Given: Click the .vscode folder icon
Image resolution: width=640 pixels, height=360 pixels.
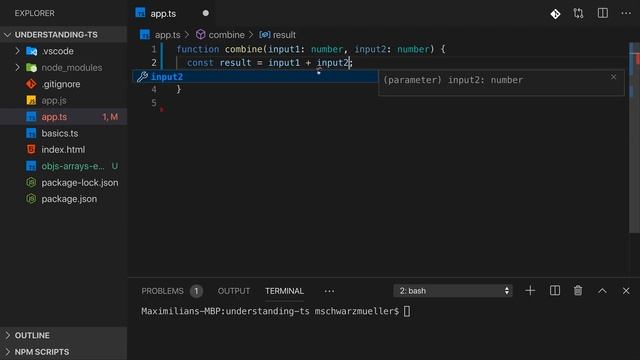Looking at the screenshot, I should 31,51.
